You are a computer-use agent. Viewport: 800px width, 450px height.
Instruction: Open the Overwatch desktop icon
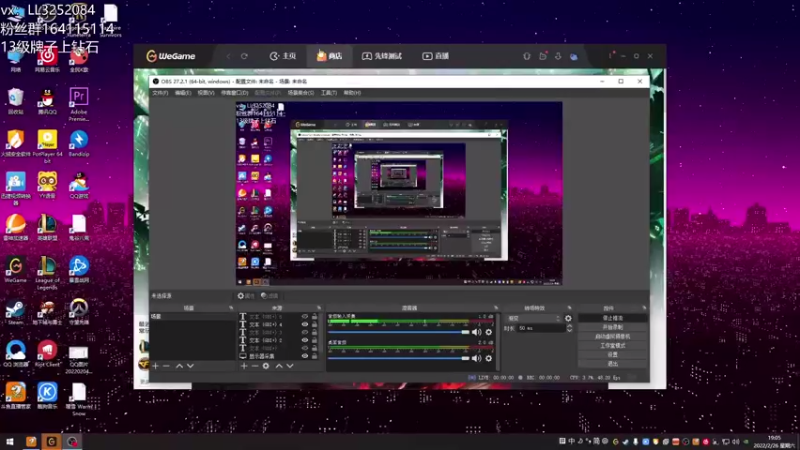79,312
